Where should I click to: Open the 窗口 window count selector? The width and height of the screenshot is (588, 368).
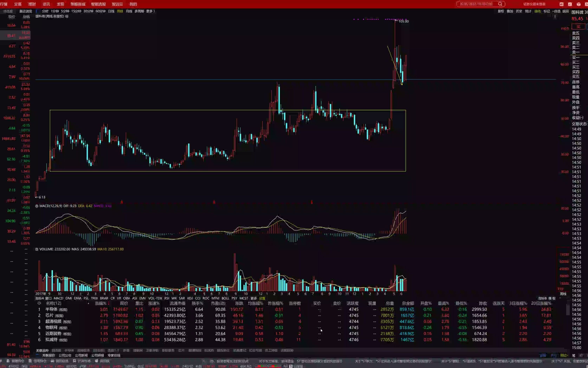(x=48, y=298)
